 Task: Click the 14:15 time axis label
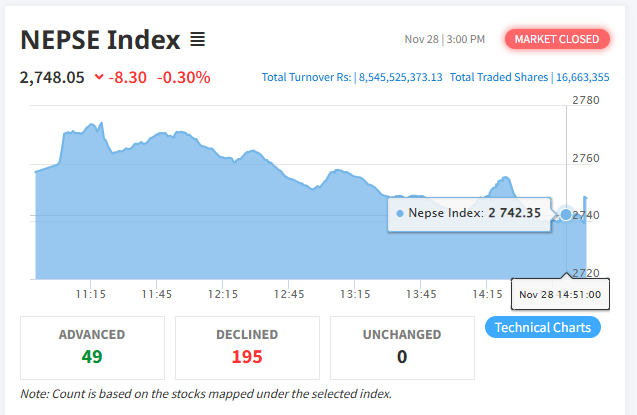pyautogui.click(x=487, y=294)
